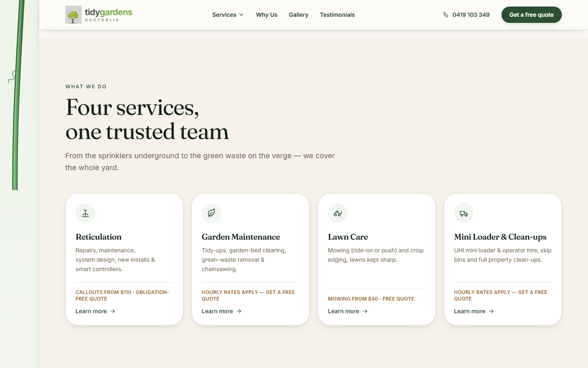Click Garden Maintenance's 'Hourly rates apply' text
The height and width of the screenshot is (368, 588).
point(248,295)
